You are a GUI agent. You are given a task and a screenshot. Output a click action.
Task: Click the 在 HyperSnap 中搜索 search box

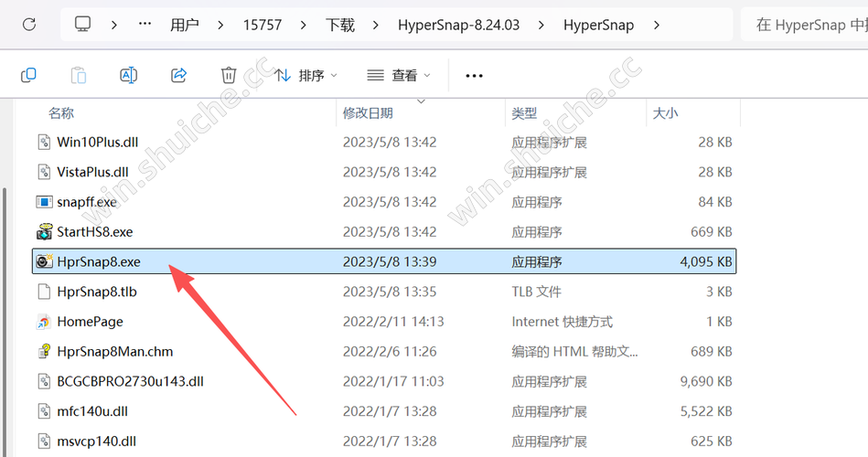point(805,25)
